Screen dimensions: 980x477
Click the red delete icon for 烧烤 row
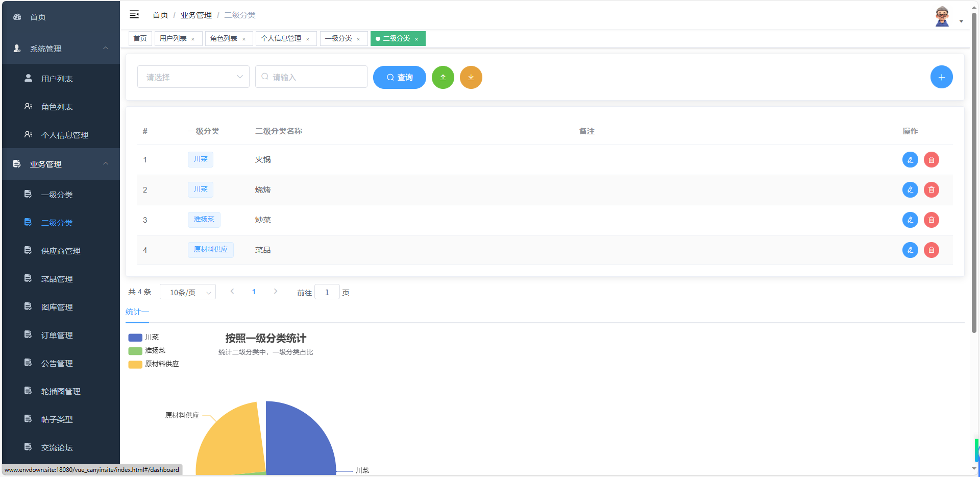(x=931, y=189)
